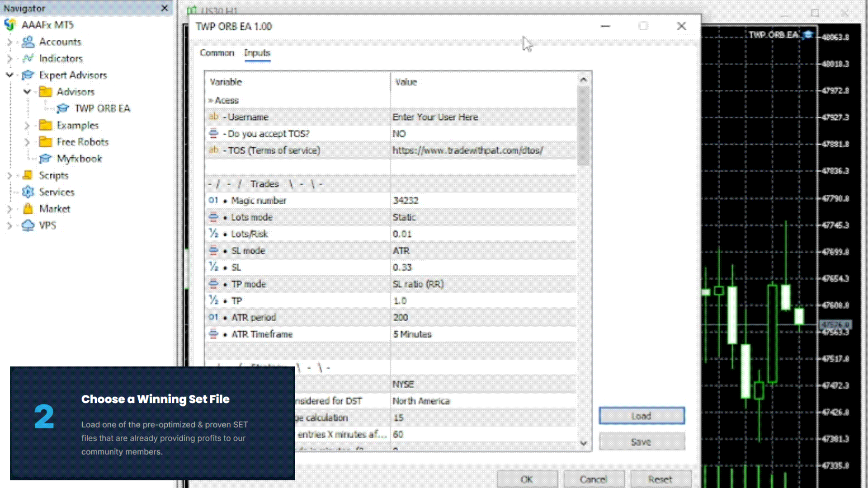Expand the Examples folder

(x=27, y=126)
